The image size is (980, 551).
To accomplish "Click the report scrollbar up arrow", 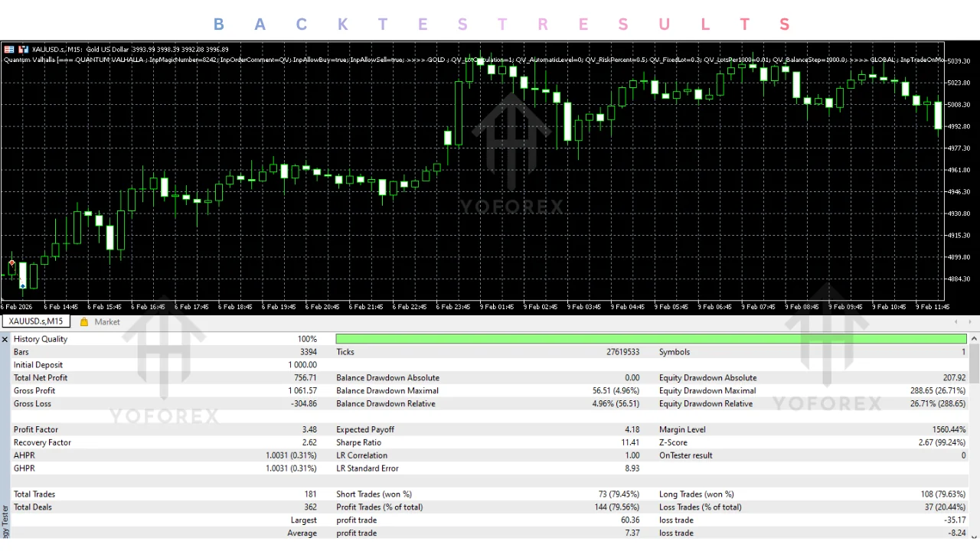I will (x=975, y=339).
